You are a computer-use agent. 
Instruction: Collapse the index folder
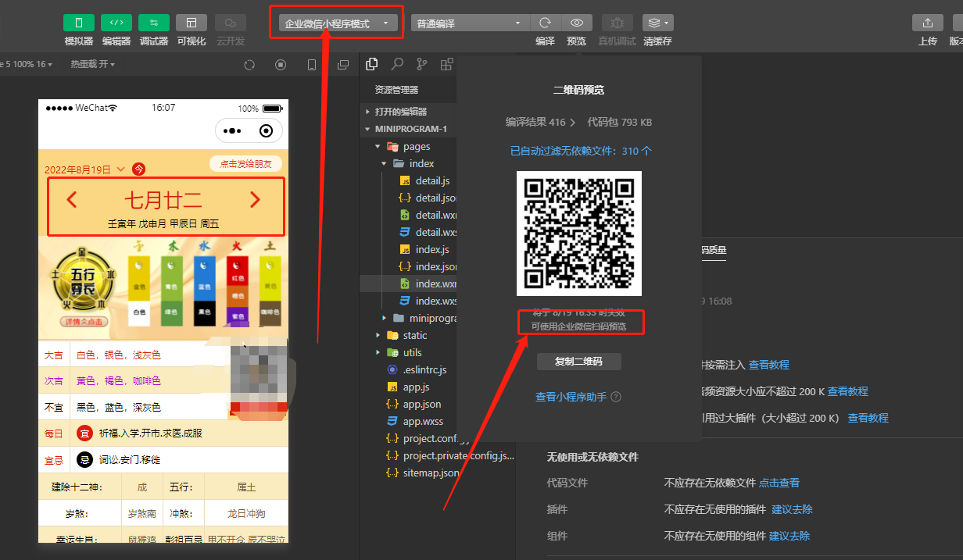click(409, 163)
